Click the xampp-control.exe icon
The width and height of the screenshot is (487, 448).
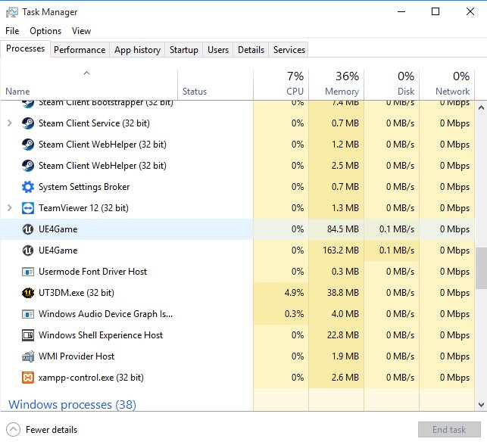pos(28,378)
